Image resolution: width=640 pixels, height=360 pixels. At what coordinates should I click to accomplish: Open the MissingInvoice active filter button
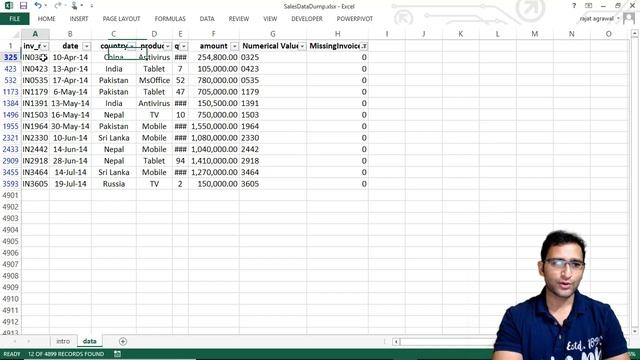(x=364, y=46)
